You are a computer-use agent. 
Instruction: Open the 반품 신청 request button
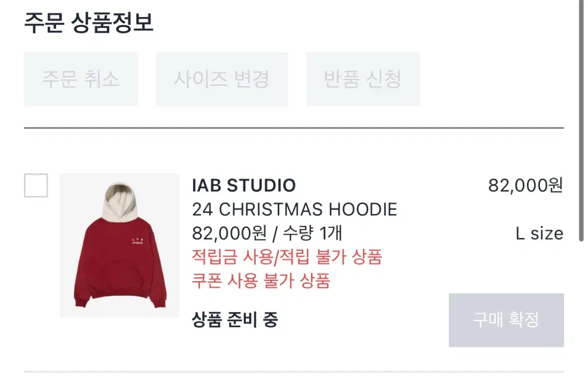(x=363, y=79)
